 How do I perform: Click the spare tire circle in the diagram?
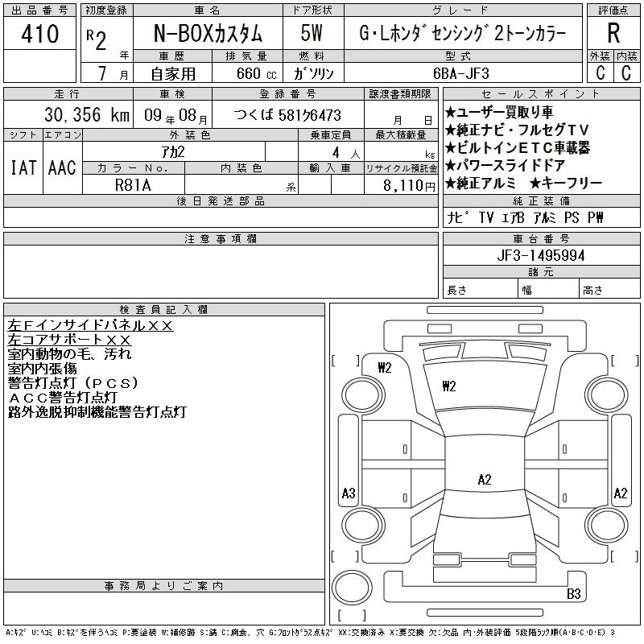[352, 588]
